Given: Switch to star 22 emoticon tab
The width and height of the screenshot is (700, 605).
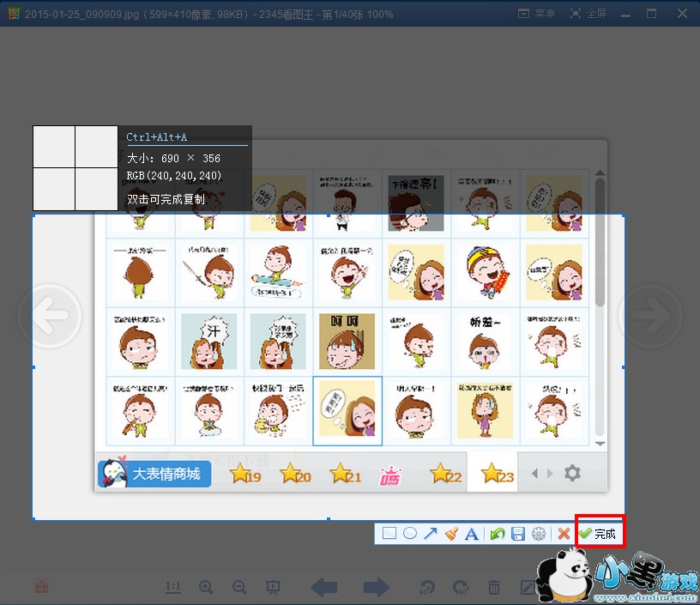Looking at the screenshot, I should pos(446,474).
